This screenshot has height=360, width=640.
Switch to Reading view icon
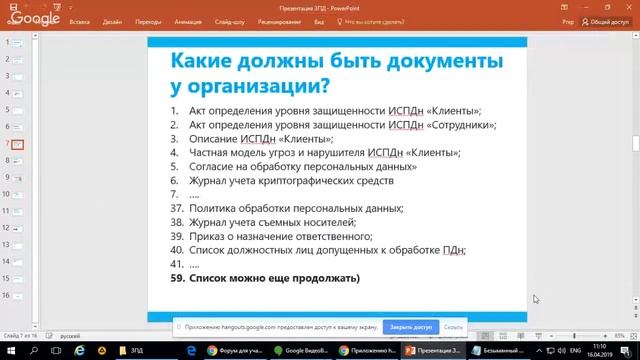(x=521, y=336)
